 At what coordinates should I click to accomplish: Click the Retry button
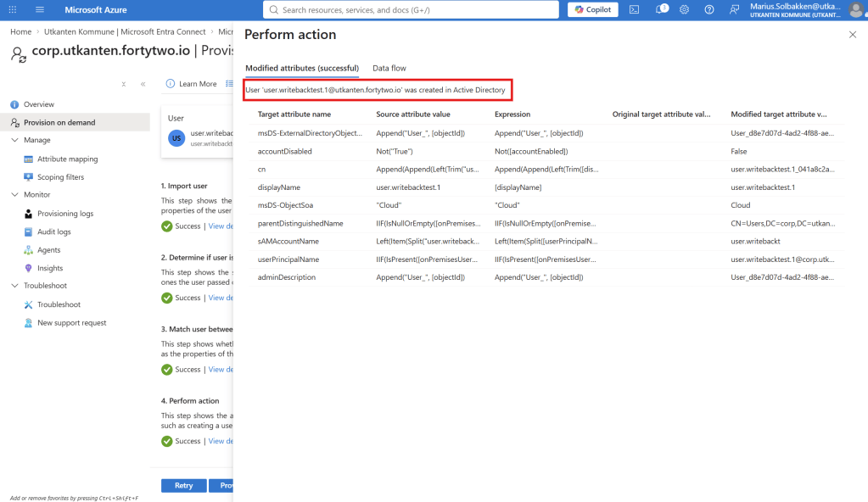pyautogui.click(x=184, y=485)
